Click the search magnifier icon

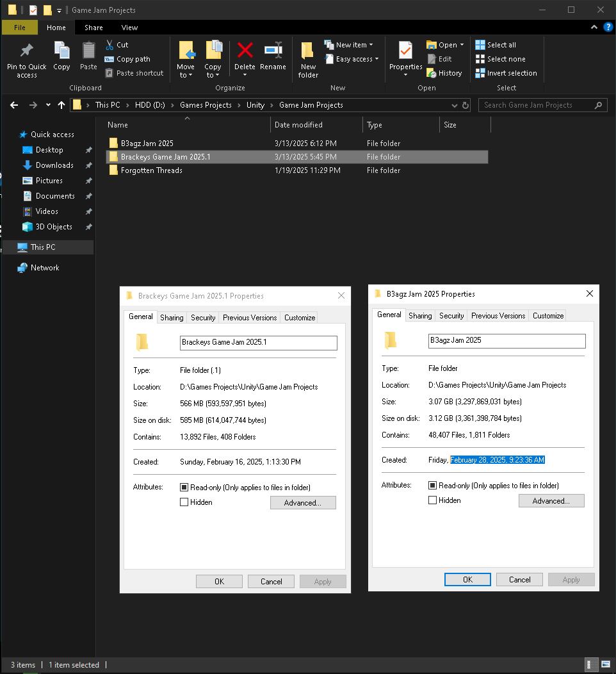(598, 105)
